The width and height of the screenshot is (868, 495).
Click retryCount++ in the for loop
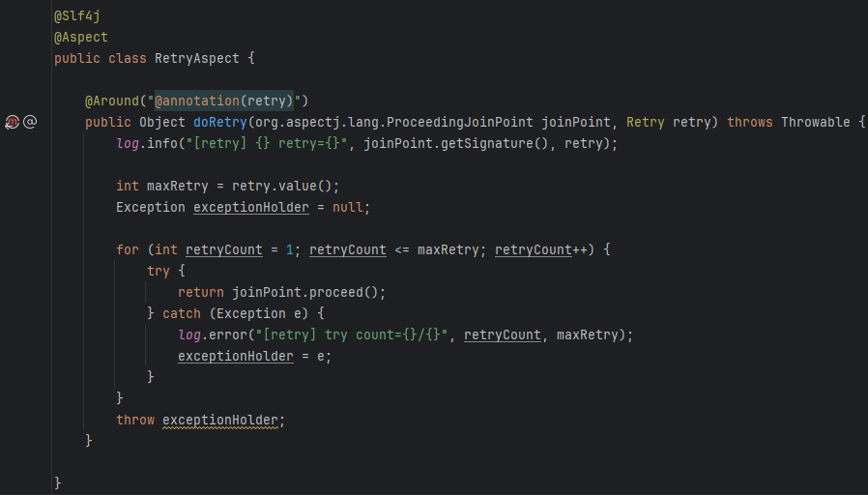click(x=541, y=249)
